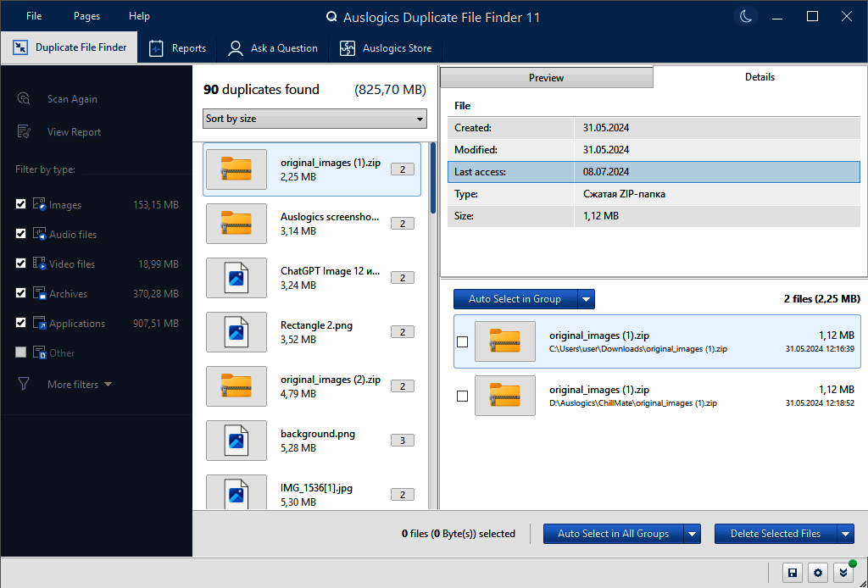
Task: Check the Downloads original_images (1).zip file
Action: pos(462,342)
